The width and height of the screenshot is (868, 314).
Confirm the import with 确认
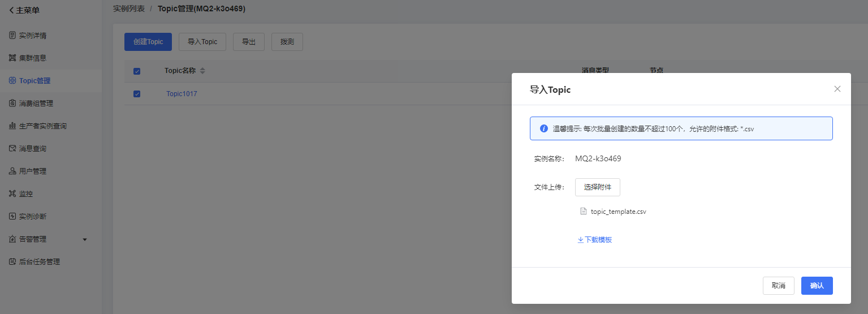[x=817, y=286]
